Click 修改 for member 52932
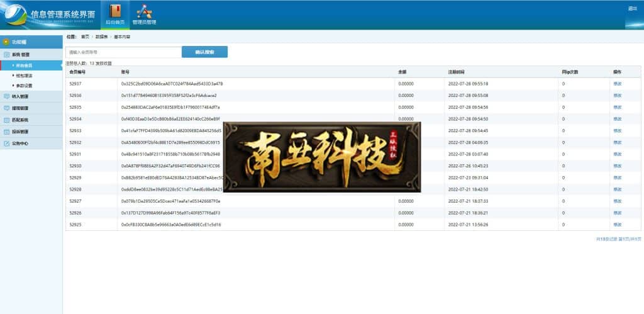This screenshot has width=644, height=314. tap(618, 143)
